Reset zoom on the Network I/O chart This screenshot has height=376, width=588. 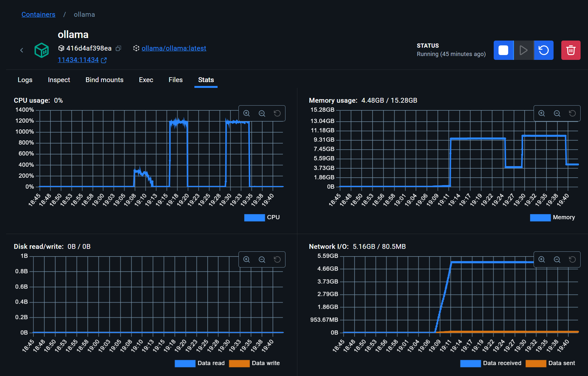pyautogui.click(x=572, y=259)
